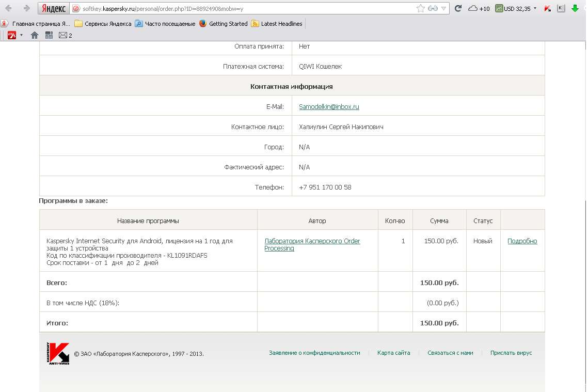Click the browser Forward arrow
588x392 pixels.
(x=27, y=8)
